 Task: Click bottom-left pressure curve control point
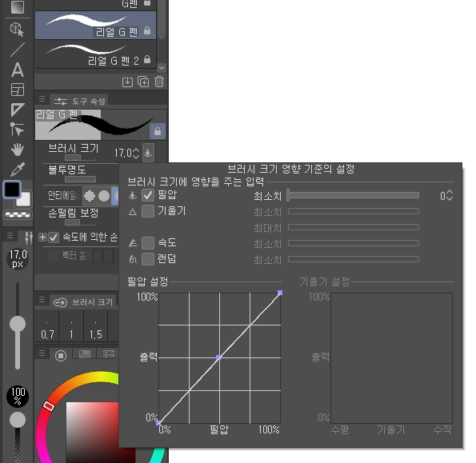point(158,423)
